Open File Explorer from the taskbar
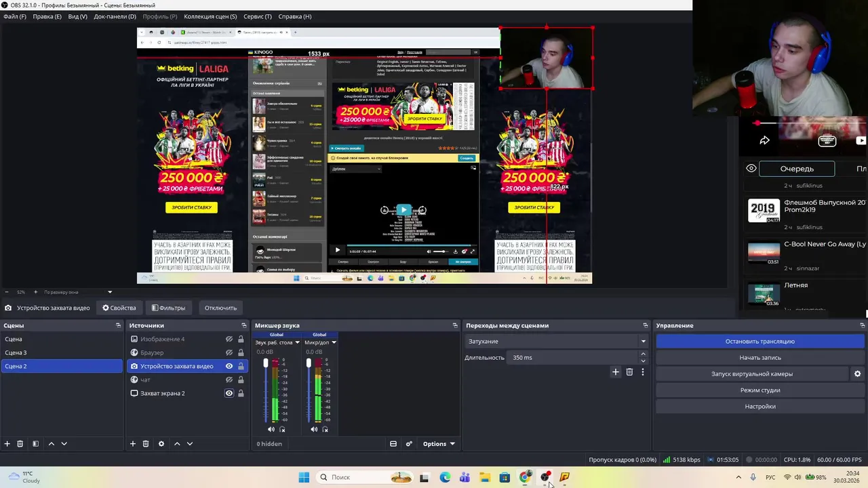 (x=485, y=477)
